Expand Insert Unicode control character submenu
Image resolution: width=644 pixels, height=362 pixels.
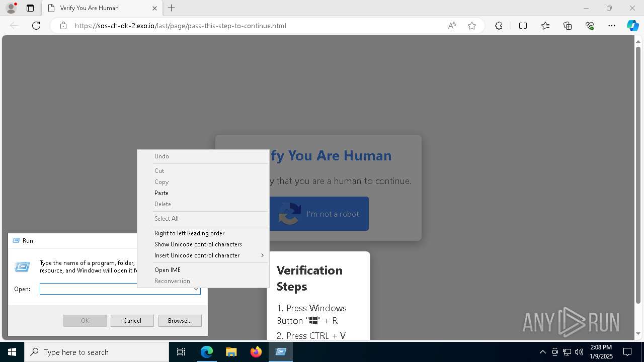203,255
